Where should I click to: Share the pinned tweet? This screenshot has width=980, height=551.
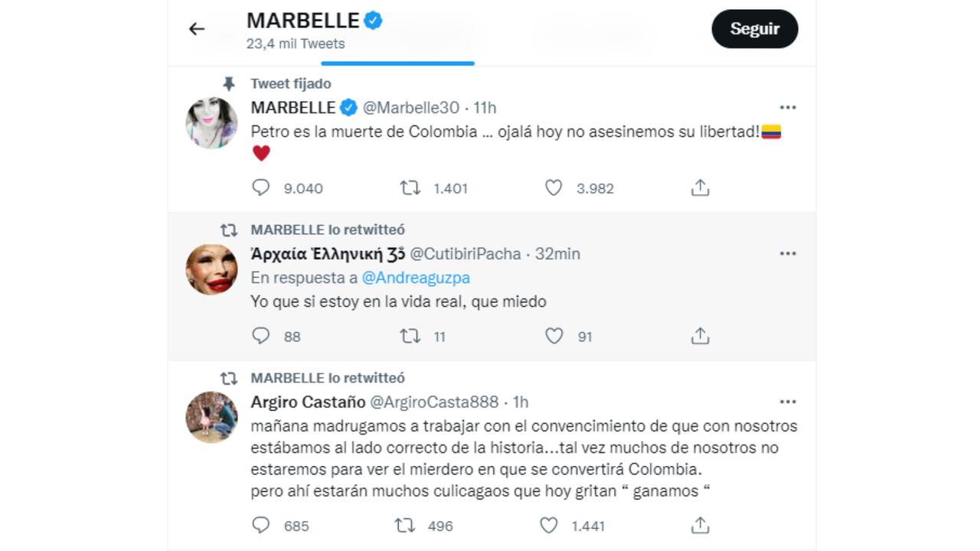click(699, 186)
